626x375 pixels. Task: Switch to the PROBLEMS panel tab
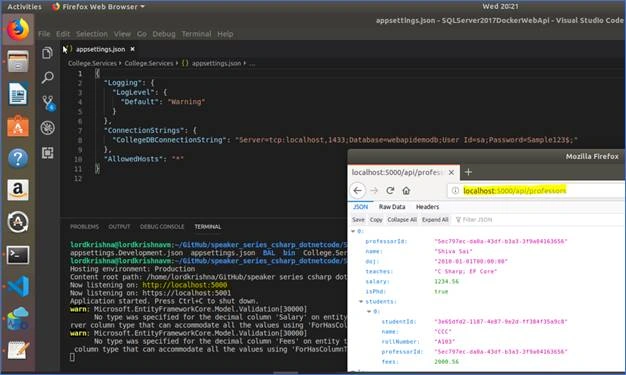pyautogui.click(x=84, y=226)
